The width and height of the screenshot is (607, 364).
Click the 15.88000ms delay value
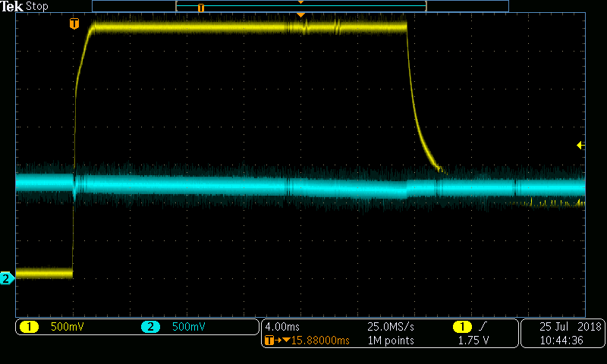click(315, 340)
